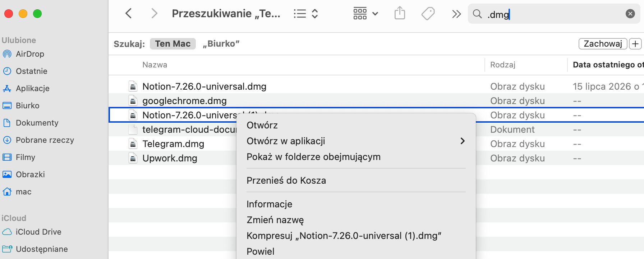Sort by the Nazwa column header

155,65
